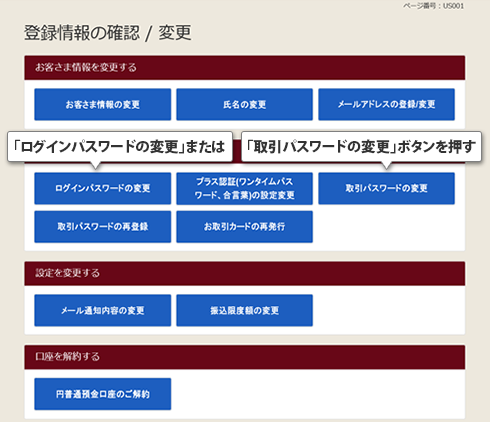Click the 取引パスワードの変更 button
Viewport: 490px width, 422px height.
386,188
